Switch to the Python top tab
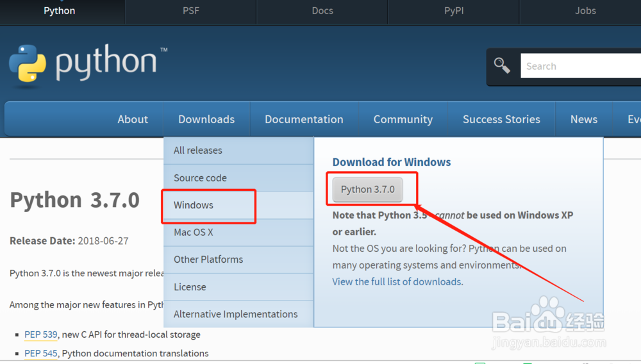Viewport: 641px width, 364px height. tap(60, 11)
